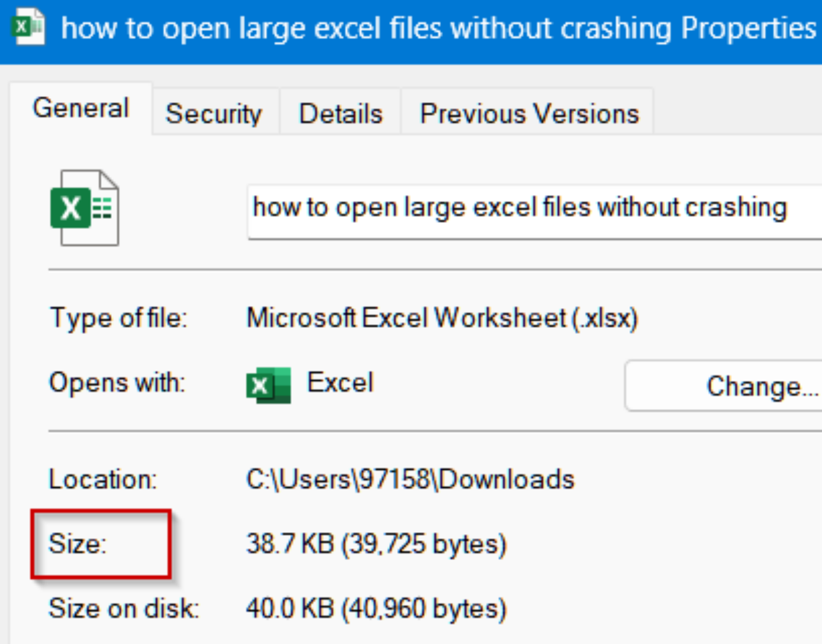Click the Location path C:\Users\97158\Downloads
This screenshot has width=822, height=644.
[x=410, y=479]
